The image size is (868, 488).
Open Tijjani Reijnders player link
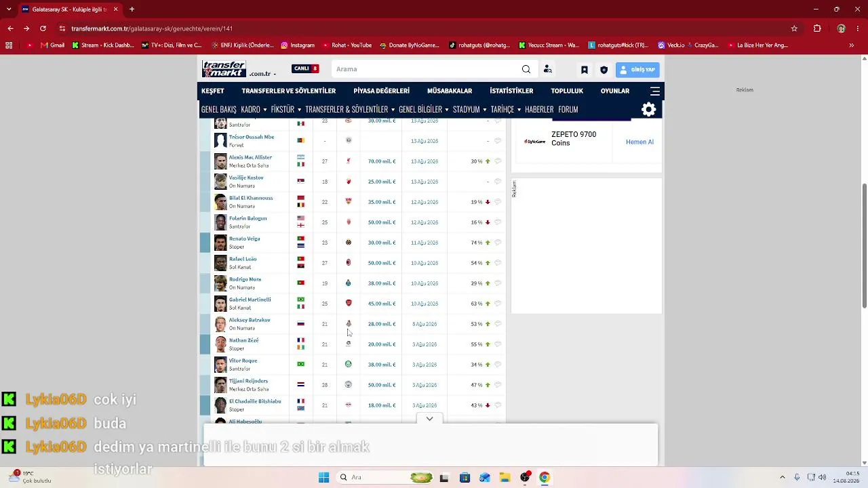[248, 381]
